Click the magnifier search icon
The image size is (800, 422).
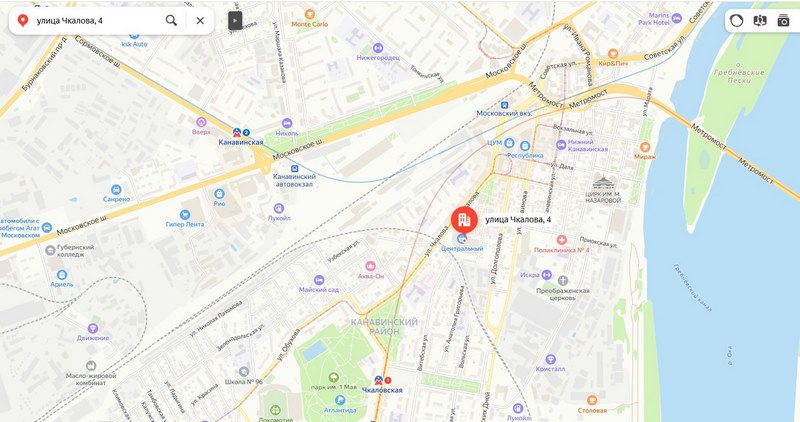pyautogui.click(x=171, y=20)
